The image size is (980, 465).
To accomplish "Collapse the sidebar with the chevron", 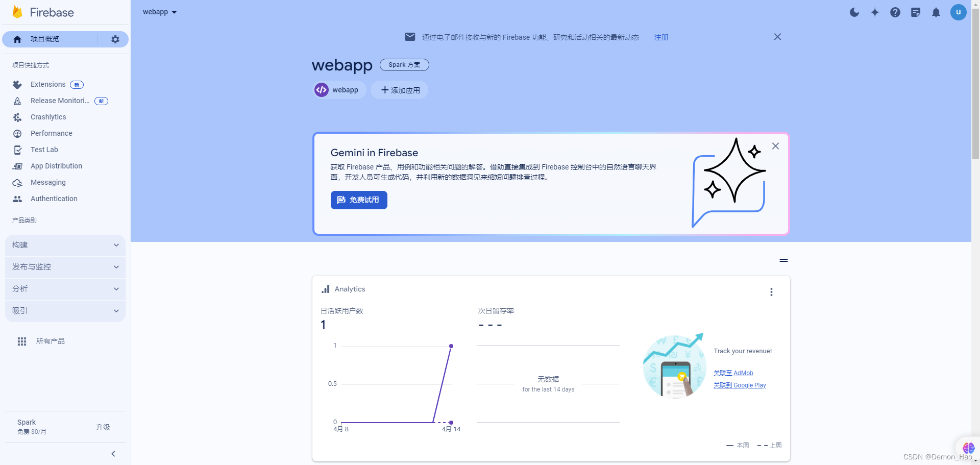I will (113, 454).
